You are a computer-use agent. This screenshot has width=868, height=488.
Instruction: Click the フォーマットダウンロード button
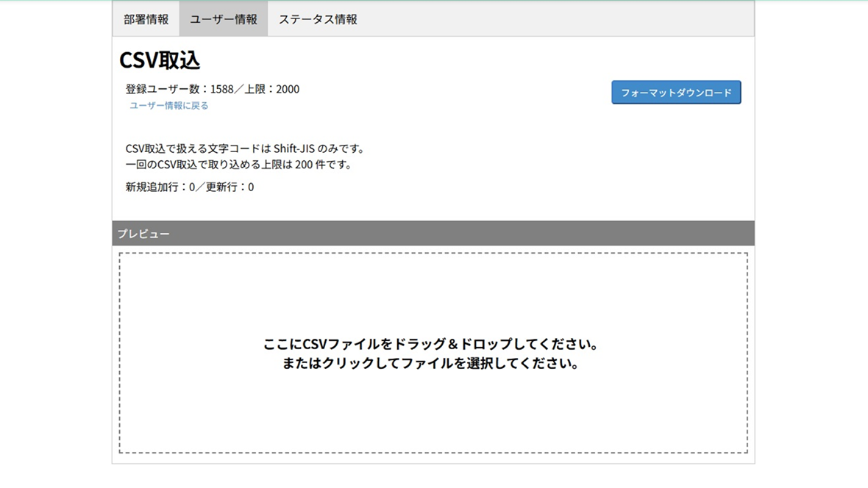point(676,93)
